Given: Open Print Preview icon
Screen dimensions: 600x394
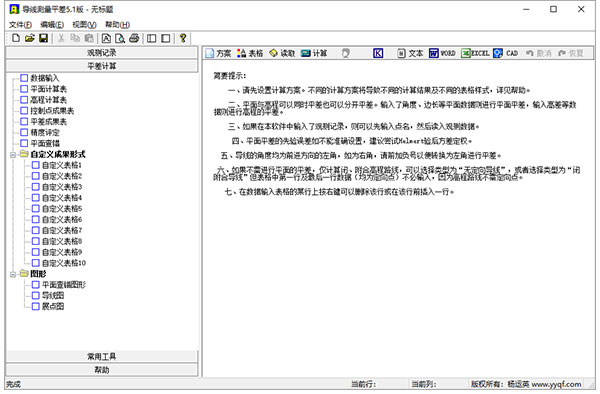Looking at the screenshot, I should 120,38.
